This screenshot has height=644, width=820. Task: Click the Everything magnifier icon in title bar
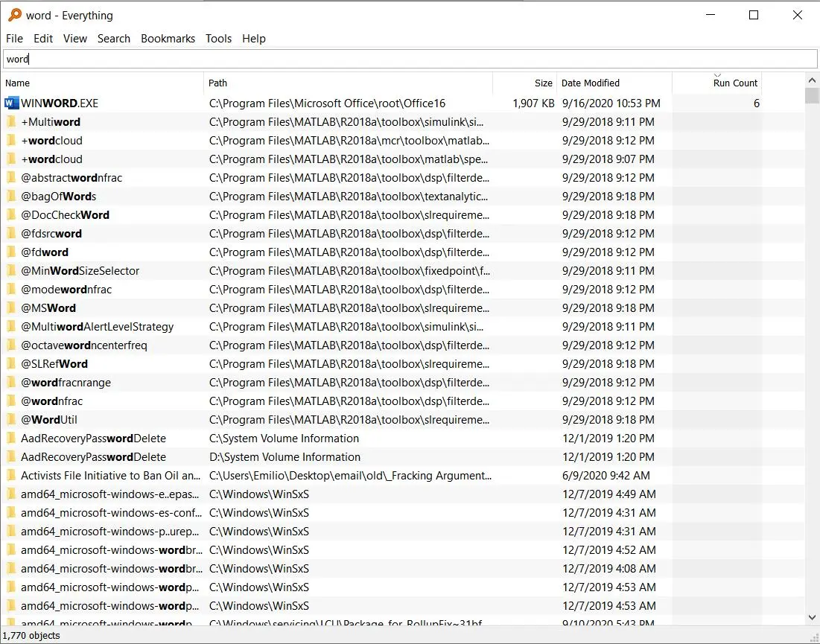click(x=15, y=15)
